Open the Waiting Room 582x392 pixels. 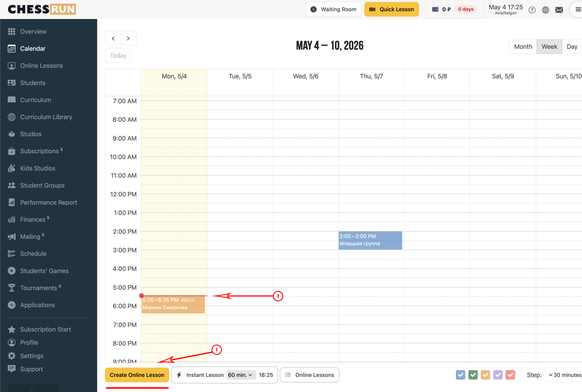coord(334,9)
